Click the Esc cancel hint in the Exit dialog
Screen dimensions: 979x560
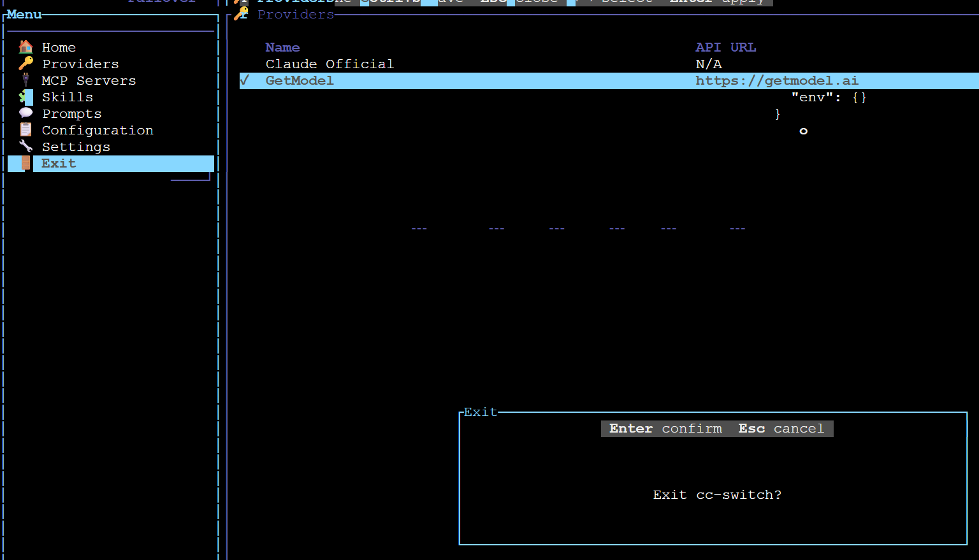781,429
